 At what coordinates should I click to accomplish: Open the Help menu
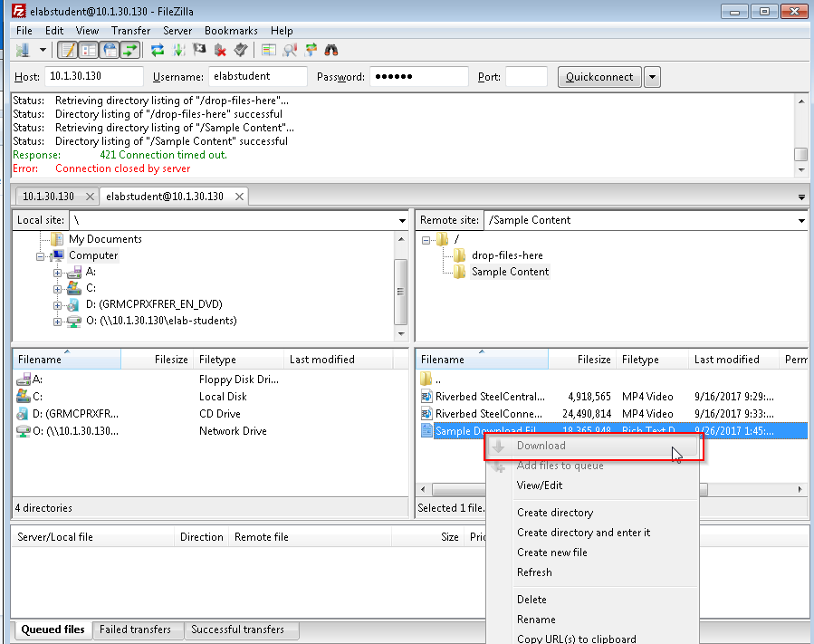point(282,31)
